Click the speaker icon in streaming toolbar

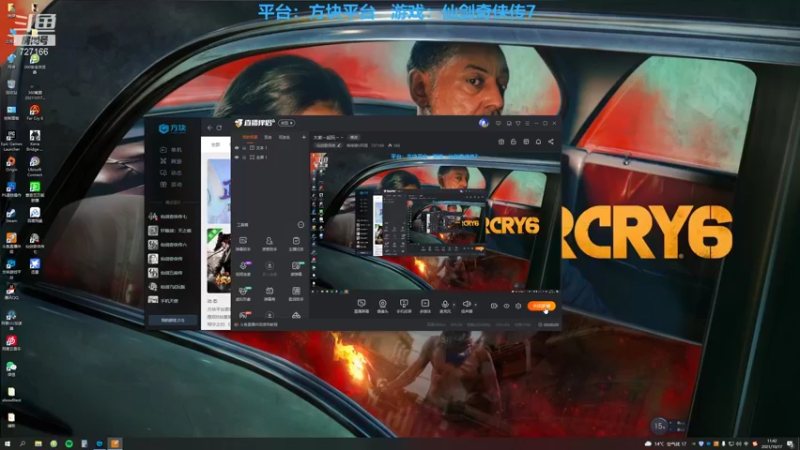(x=466, y=306)
